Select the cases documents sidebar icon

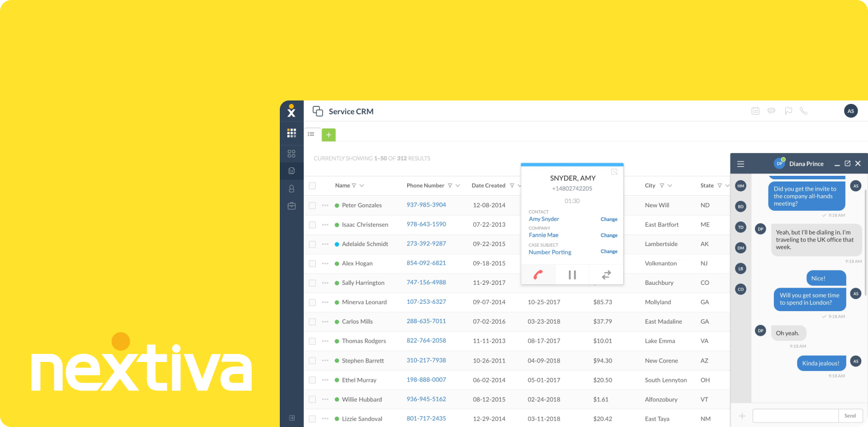[291, 171]
